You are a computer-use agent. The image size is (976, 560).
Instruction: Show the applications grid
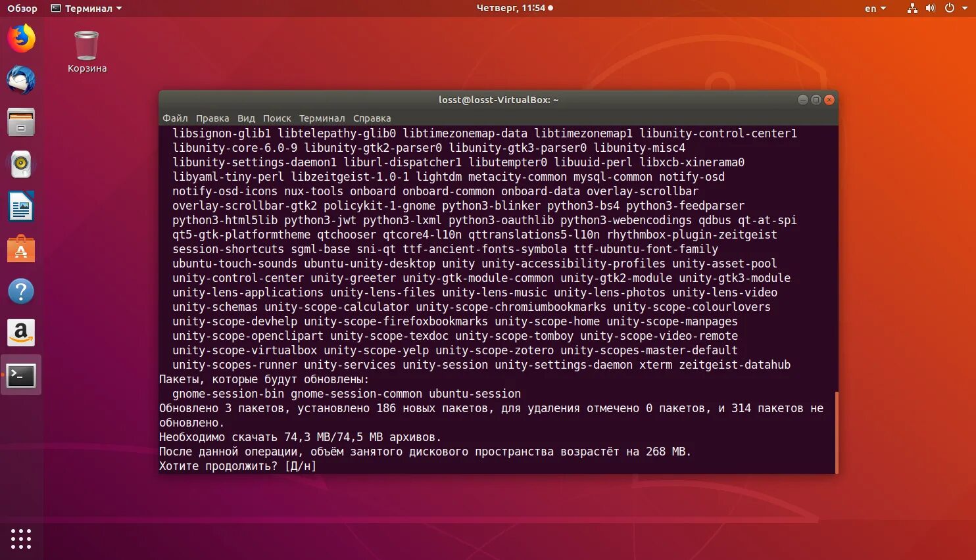pyautogui.click(x=21, y=539)
